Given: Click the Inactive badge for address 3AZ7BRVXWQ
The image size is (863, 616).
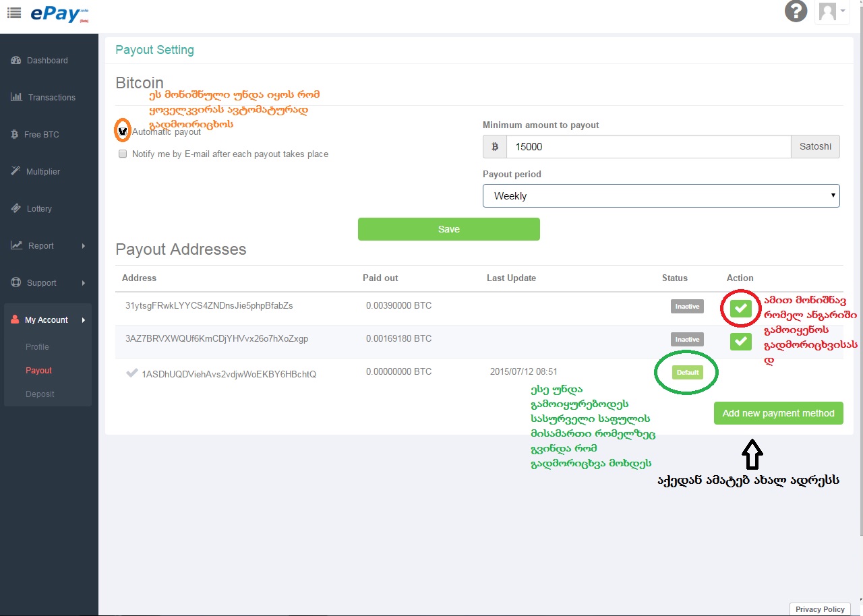Looking at the screenshot, I should (687, 340).
